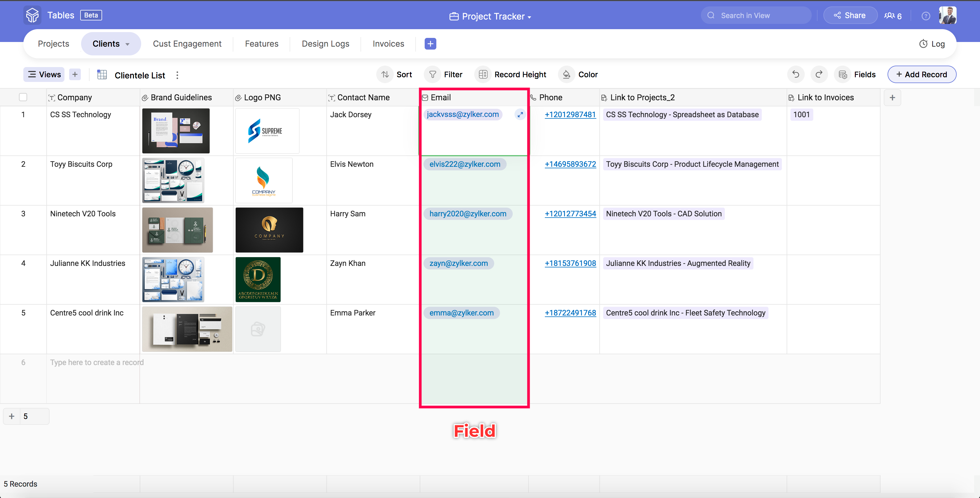Add a new table with plus icon
Viewport: 980px width, 498px height.
tap(430, 44)
